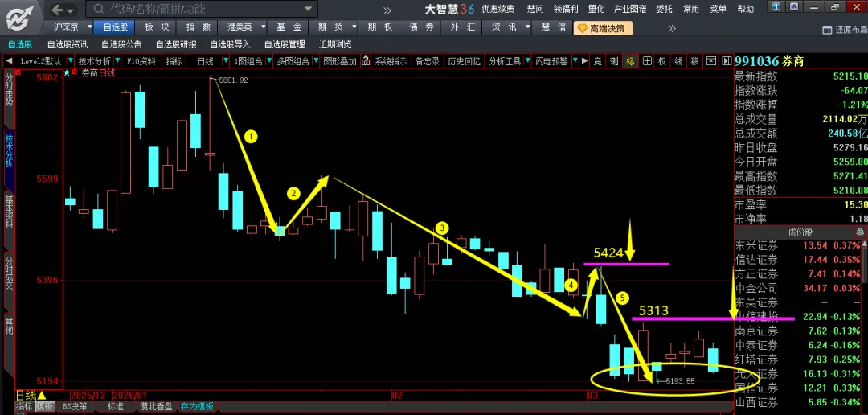The image size is (868, 415).
Task: Open the 自选股公告 link
Action: [121, 44]
